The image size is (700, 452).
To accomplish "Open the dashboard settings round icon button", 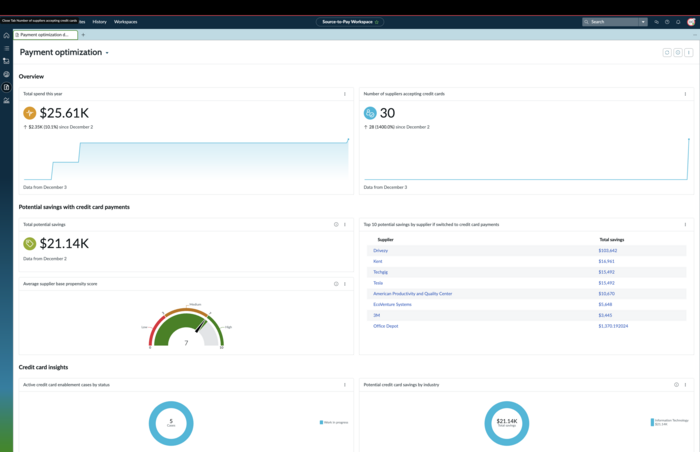I will pos(678,53).
